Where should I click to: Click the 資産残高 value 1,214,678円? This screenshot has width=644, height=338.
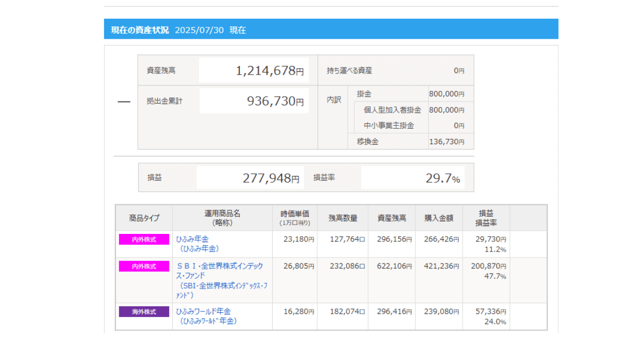270,70
